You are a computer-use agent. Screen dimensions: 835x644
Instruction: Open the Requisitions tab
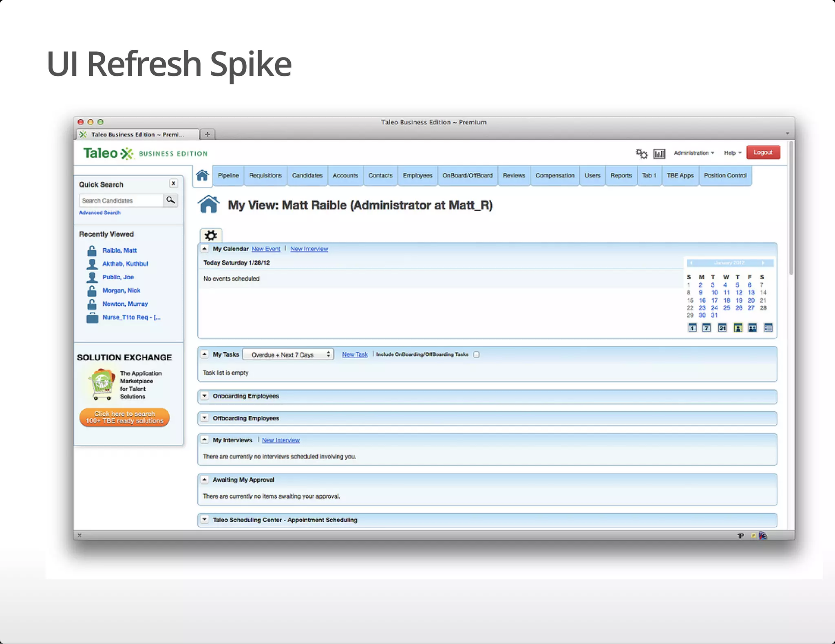click(265, 176)
